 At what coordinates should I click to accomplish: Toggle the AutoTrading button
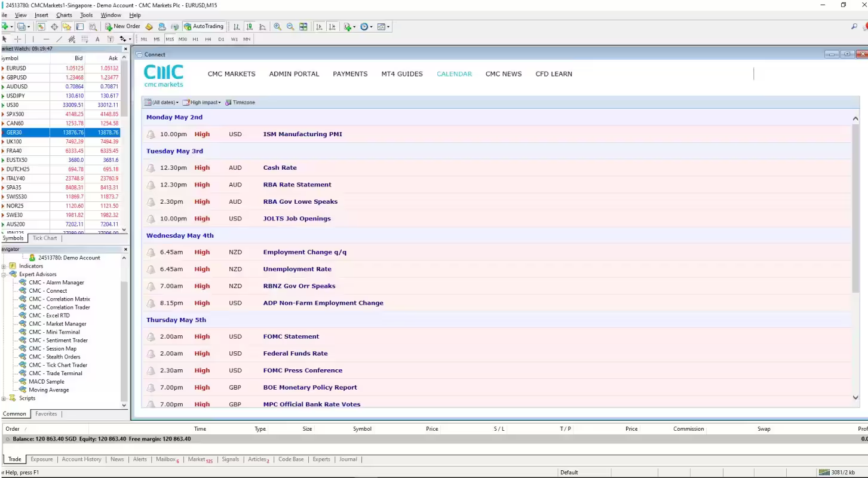[204, 26]
